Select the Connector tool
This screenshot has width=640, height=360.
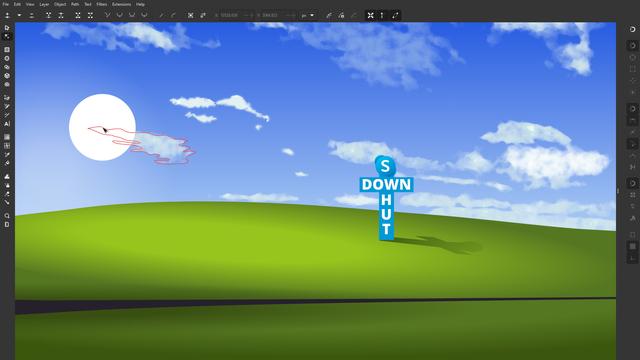click(x=7, y=202)
